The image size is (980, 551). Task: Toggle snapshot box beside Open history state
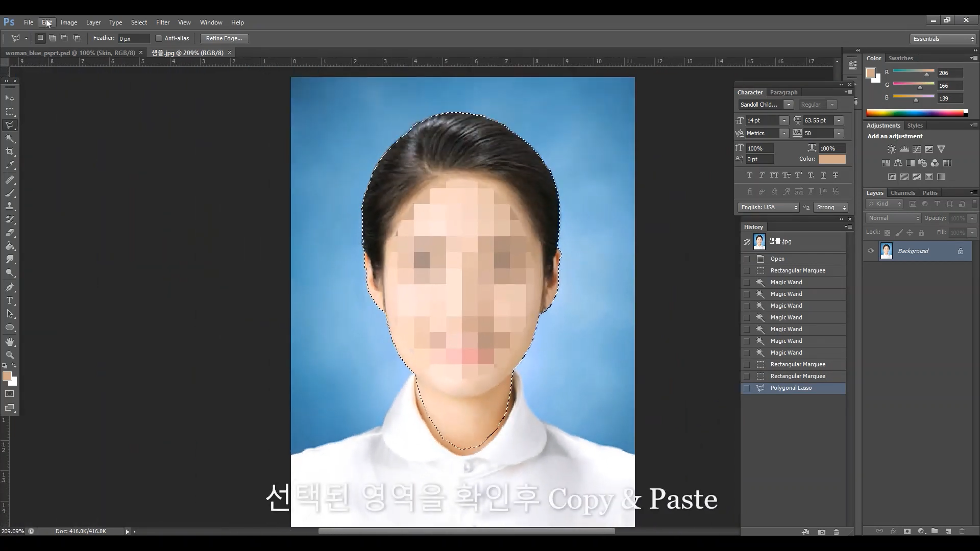click(x=747, y=259)
